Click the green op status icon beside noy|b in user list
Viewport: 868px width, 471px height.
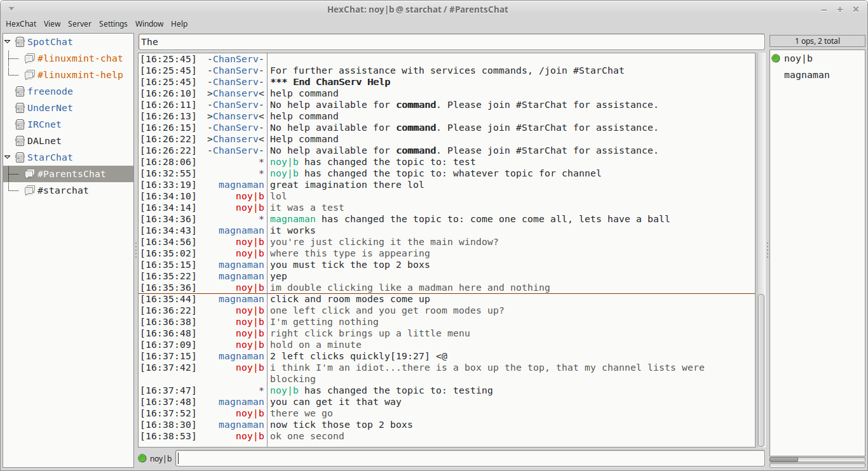point(776,58)
